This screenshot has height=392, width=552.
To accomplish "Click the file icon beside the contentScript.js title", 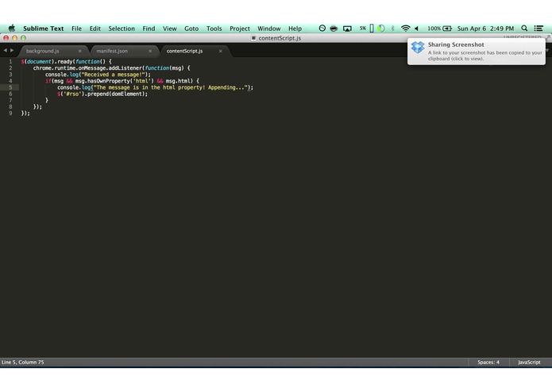I will click(x=253, y=38).
